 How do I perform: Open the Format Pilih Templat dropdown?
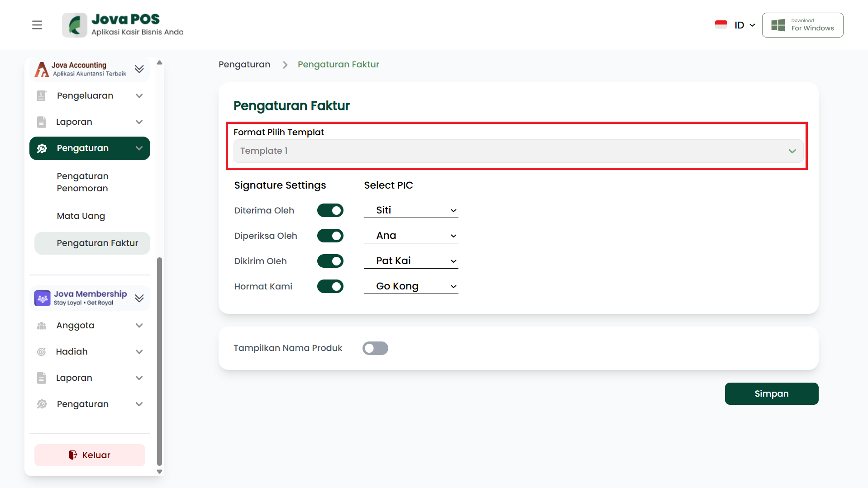pyautogui.click(x=518, y=151)
